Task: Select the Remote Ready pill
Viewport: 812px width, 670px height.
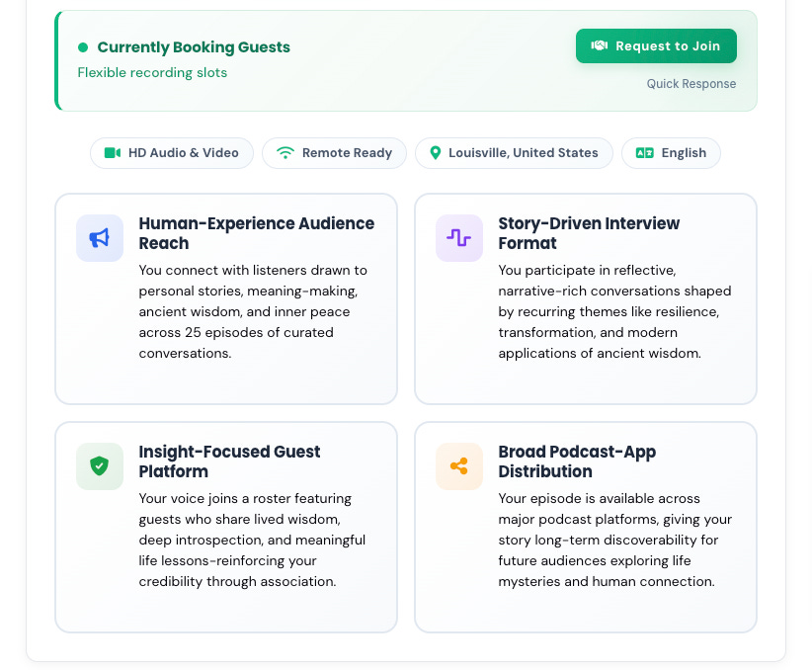Action: tap(335, 153)
